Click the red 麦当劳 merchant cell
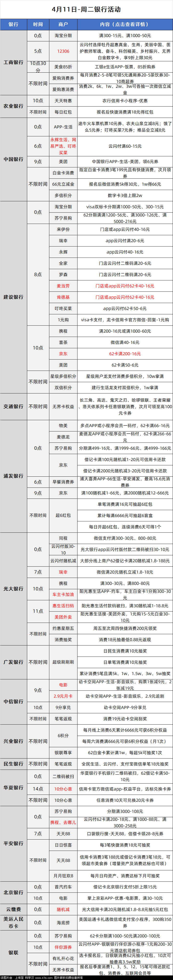Image resolution: width=173 pixels, height=980 pixels. (63, 286)
